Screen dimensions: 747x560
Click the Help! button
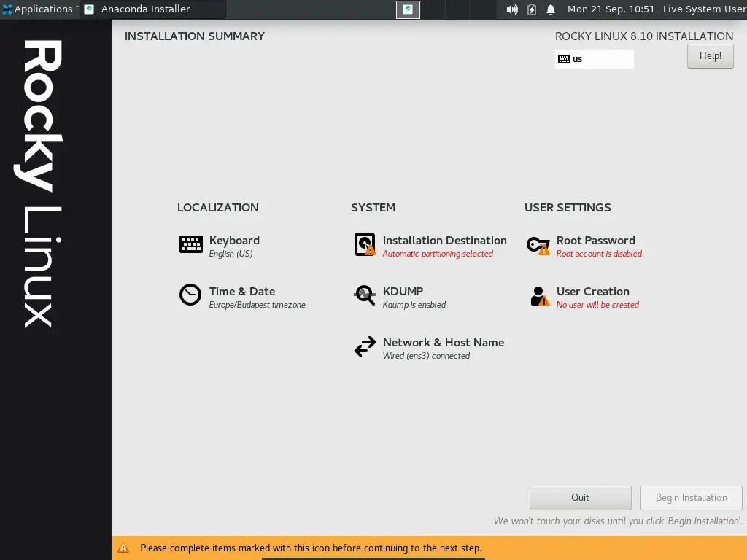click(710, 55)
